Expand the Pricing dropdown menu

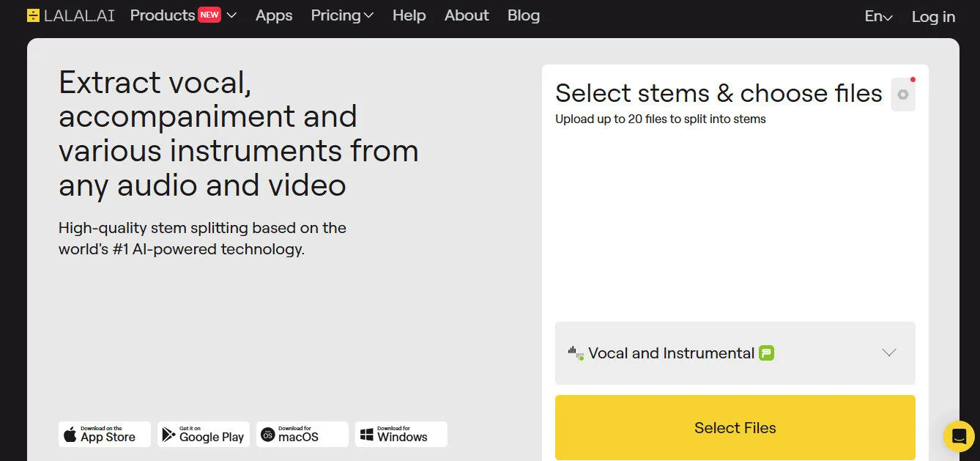[342, 15]
